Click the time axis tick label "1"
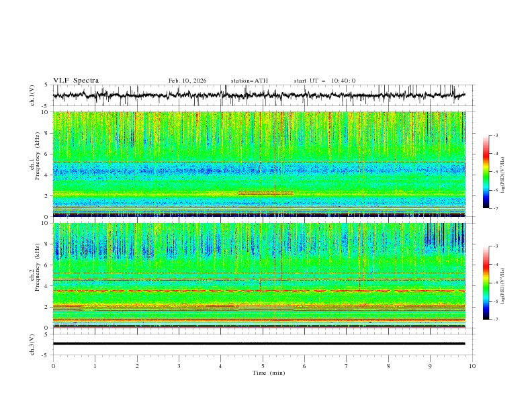 pos(95,366)
